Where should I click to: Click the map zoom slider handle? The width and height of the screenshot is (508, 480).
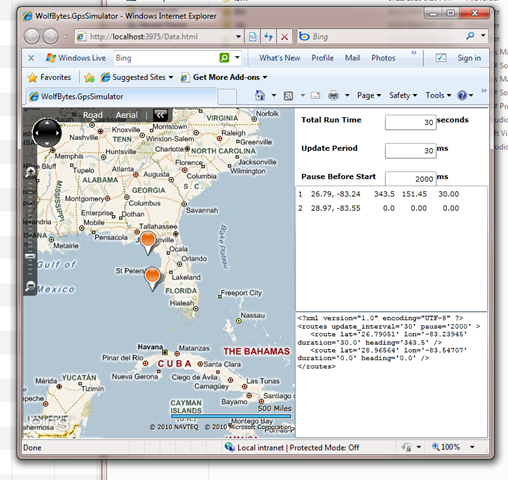click(30, 256)
